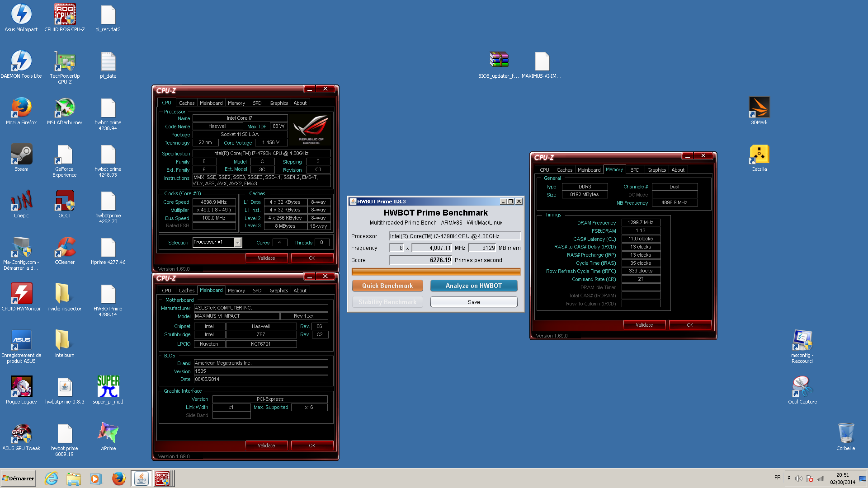Launch DAEMON Tools Lite shortcut
The width and height of the screenshot is (868, 488).
click(21, 65)
